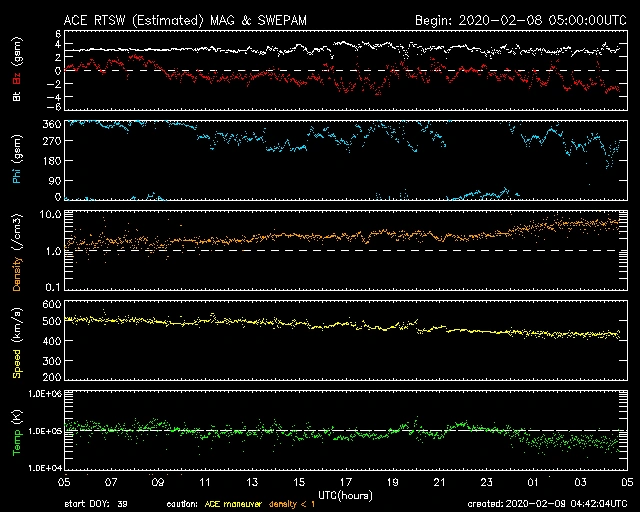Select the Phi (gsm) axis label
Screen dimensions: 640x512
click(x=17, y=161)
